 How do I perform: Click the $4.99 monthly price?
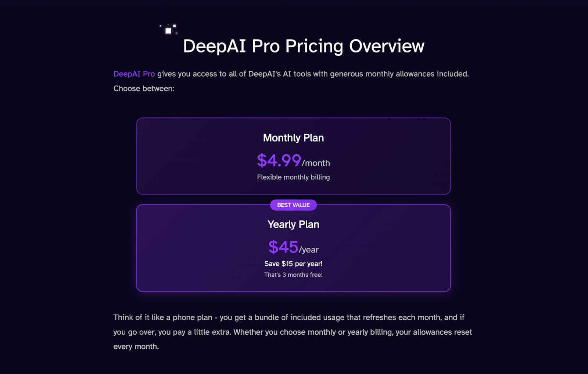tap(279, 160)
